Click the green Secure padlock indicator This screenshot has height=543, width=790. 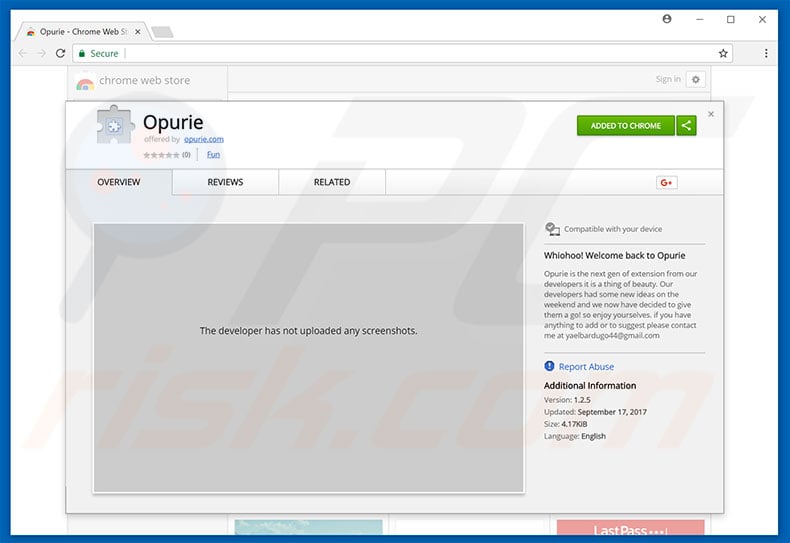tap(98, 53)
